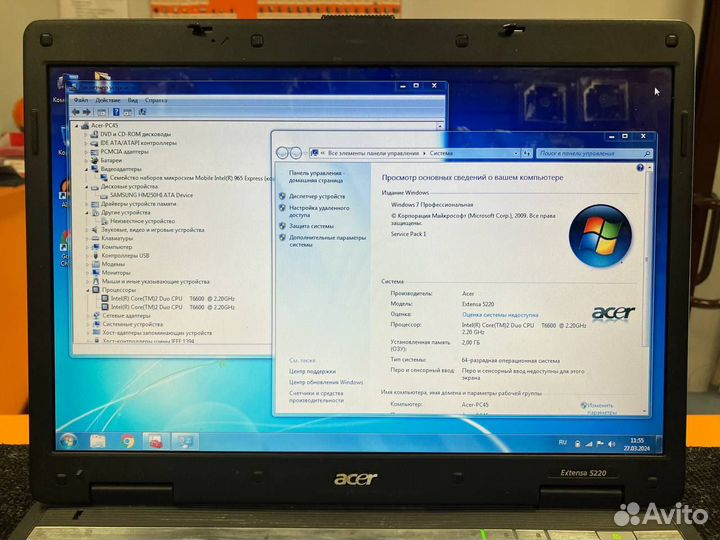Click the Модемы category icon
This screenshot has width=720, height=540.
click(96, 264)
